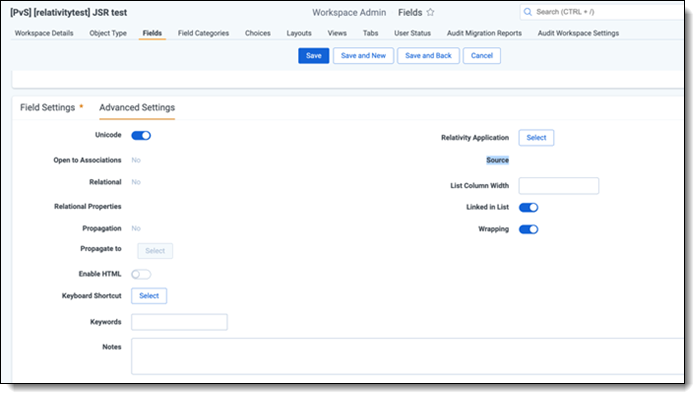Click the Keywords input field
The width and height of the screenshot is (700, 399).
point(179,322)
